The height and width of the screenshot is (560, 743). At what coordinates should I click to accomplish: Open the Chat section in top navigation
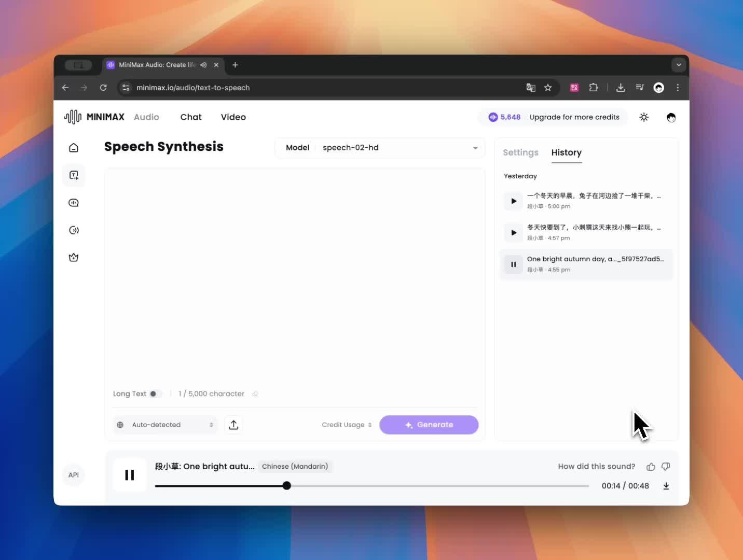(191, 117)
